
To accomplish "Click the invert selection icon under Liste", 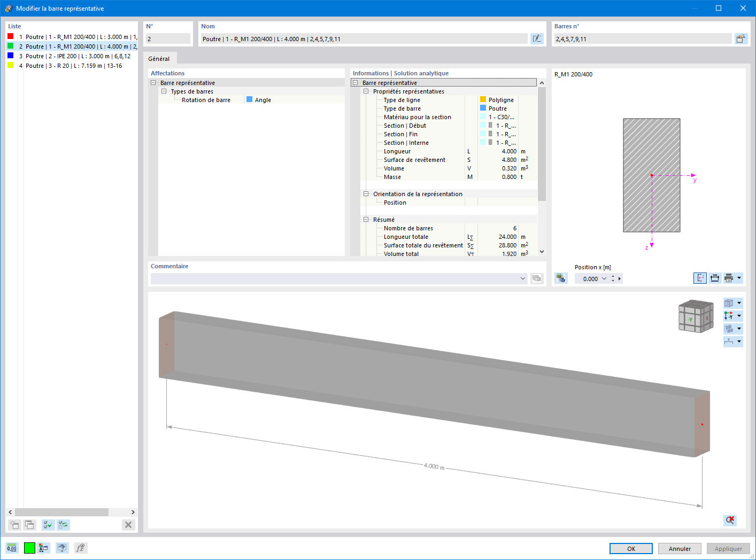I will (63, 525).
